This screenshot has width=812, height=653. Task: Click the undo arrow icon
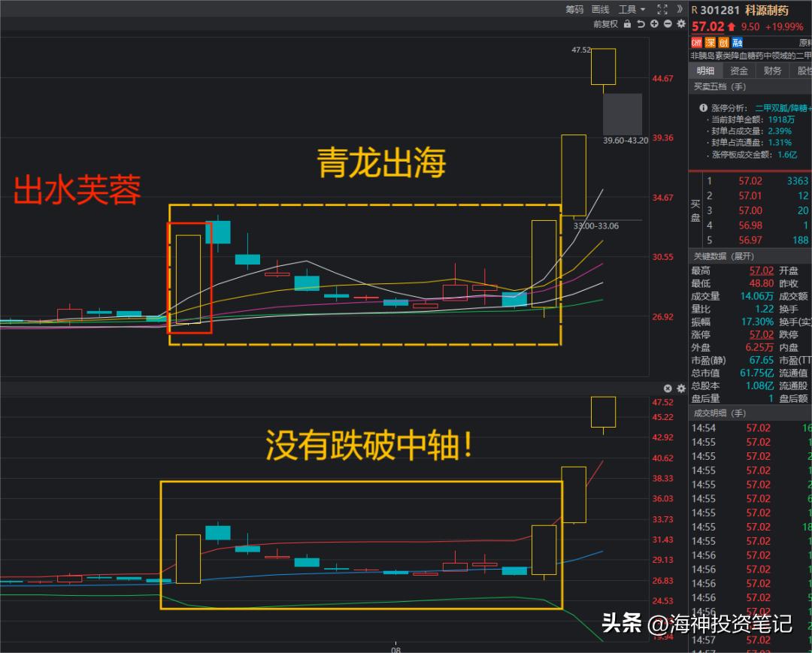pos(641,24)
